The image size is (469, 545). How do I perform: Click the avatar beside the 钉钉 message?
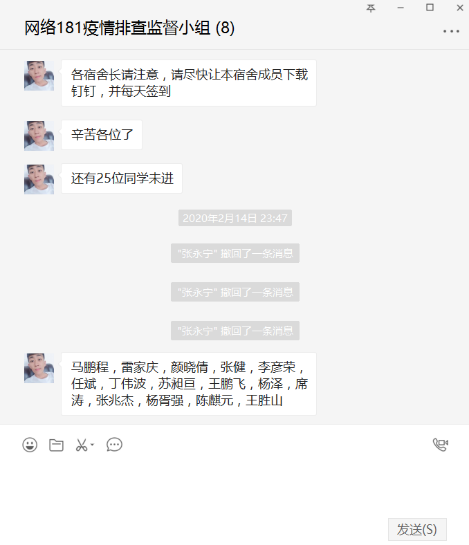coord(39,76)
